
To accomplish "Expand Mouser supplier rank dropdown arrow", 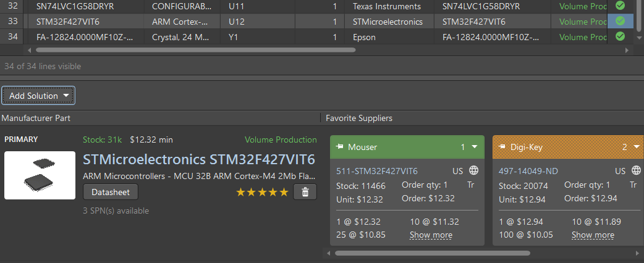I will tap(475, 148).
